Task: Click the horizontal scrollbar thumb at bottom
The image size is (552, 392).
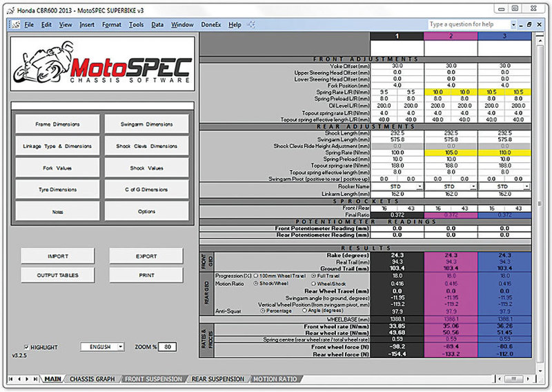Action: pos(513,379)
